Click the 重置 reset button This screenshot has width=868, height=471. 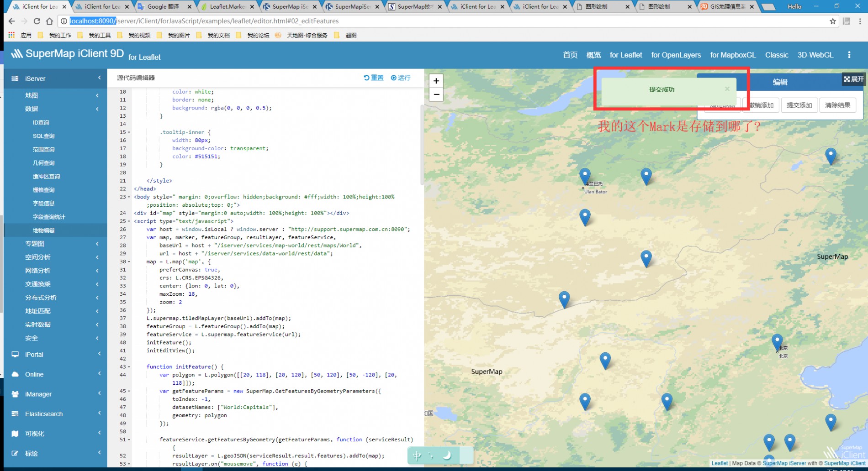pos(374,78)
